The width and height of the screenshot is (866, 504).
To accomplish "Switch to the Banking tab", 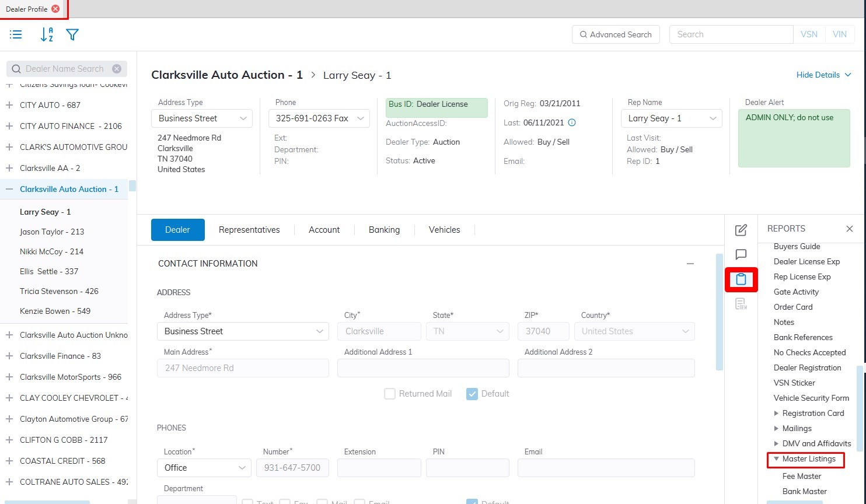I will pos(384,230).
